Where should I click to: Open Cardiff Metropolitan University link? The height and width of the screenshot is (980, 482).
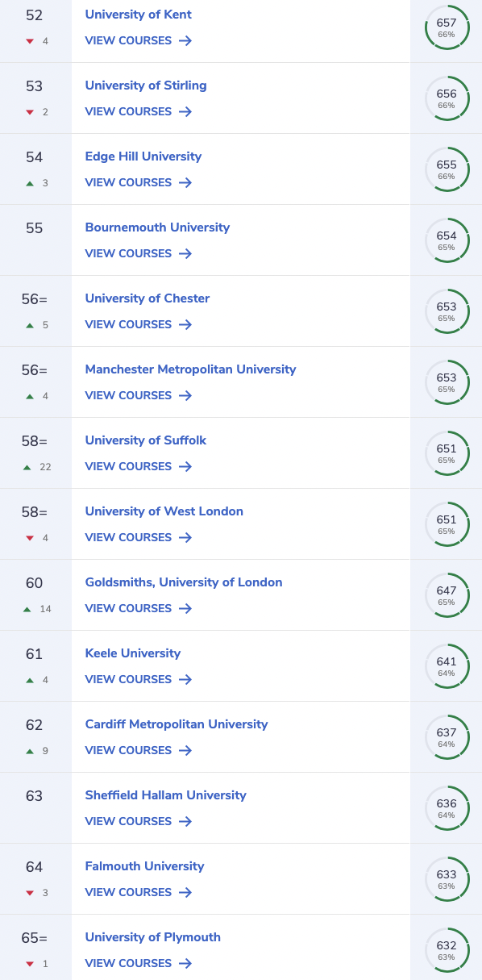pos(177,724)
